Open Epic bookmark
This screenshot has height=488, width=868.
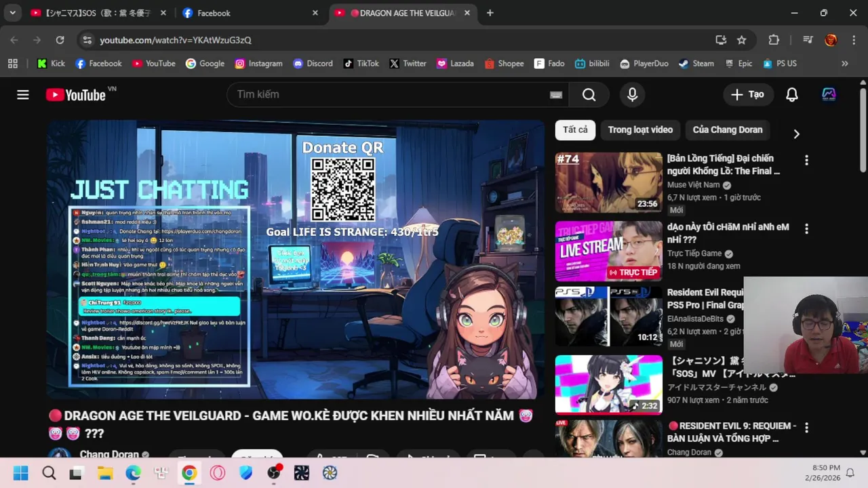click(738, 63)
